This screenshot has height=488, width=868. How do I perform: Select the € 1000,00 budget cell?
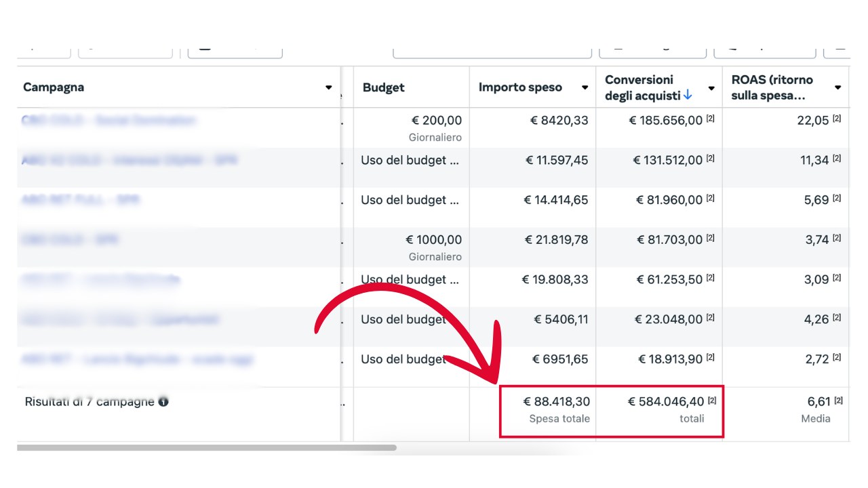point(433,240)
